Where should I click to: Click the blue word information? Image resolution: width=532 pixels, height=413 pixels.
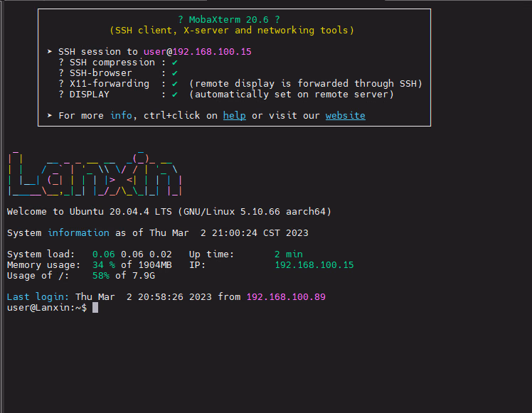click(78, 233)
